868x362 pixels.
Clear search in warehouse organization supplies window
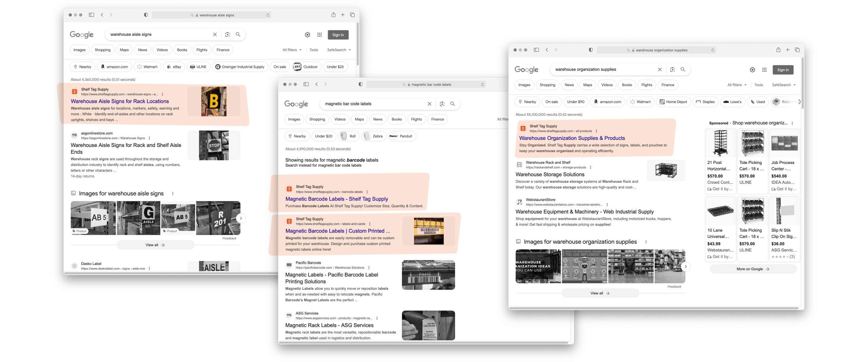tap(659, 69)
